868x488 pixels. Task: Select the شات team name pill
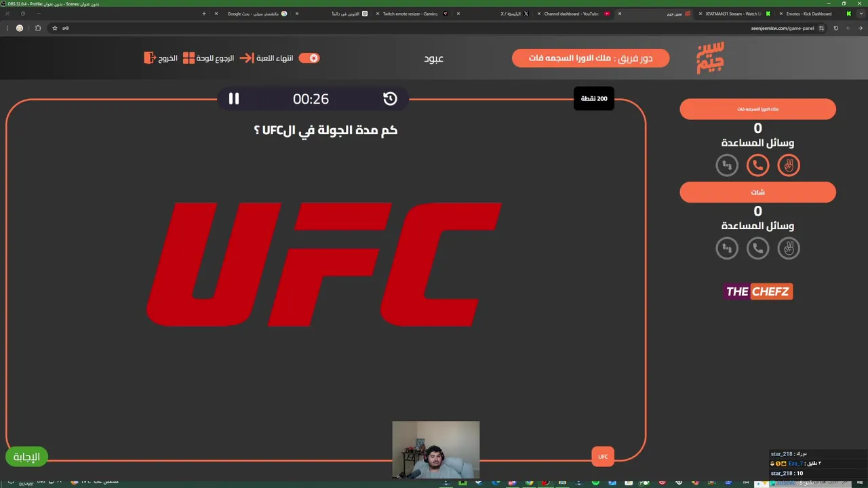758,192
